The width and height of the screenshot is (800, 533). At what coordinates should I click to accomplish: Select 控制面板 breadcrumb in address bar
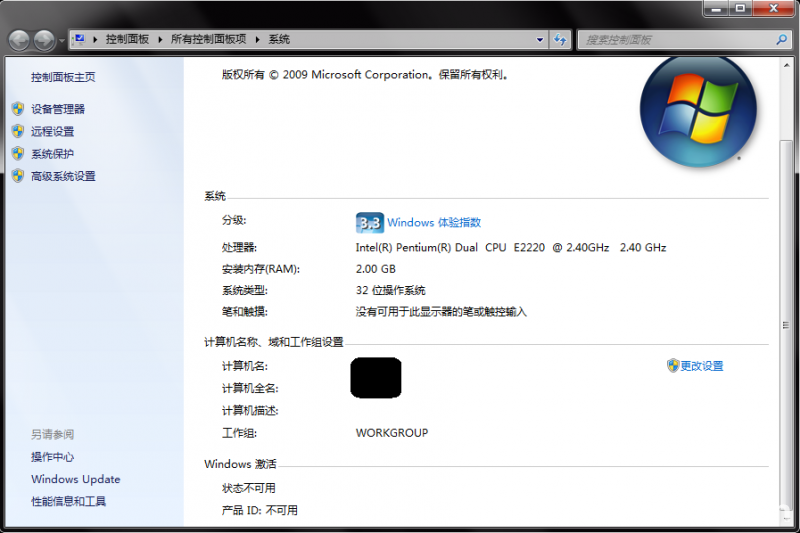click(x=127, y=39)
